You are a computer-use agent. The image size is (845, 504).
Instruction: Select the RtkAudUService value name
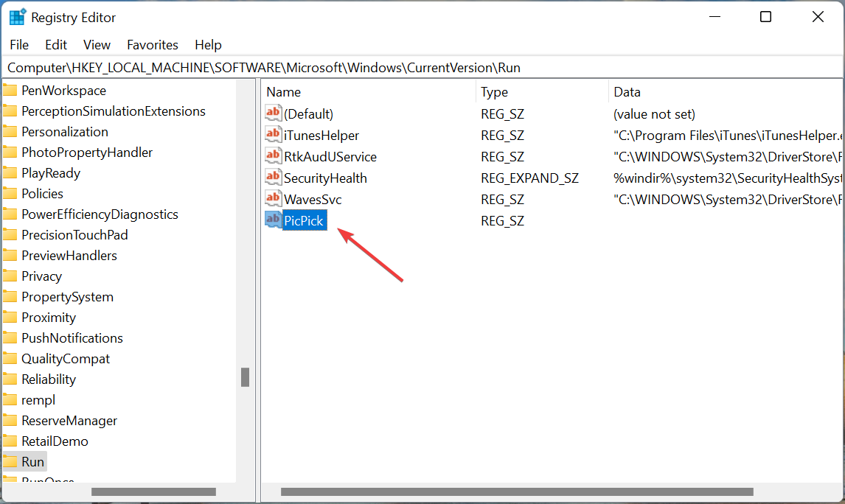click(330, 157)
